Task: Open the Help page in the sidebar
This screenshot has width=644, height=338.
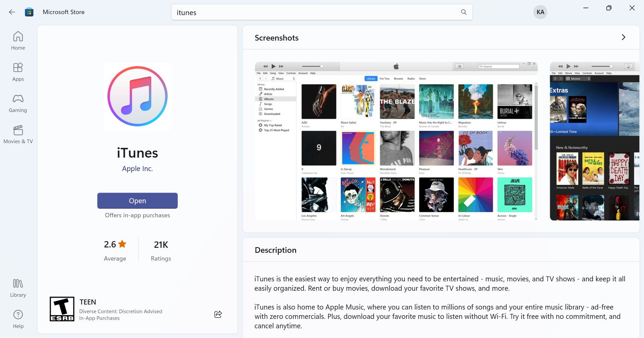Action: click(18, 319)
